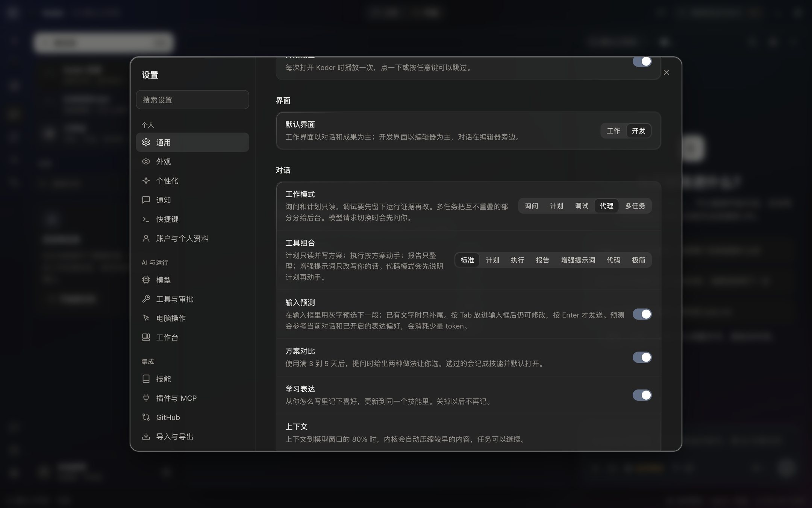Choose 增强提示词 tool combination
Screen dimensions: 812x508
pyautogui.click(x=578, y=260)
